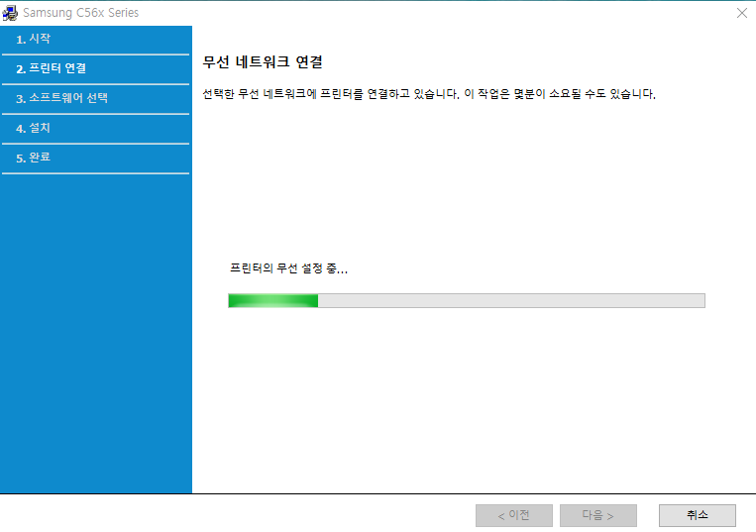The height and width of the screenshot is (532, 756).
Task: Click the green wireless setup progress bar
Action: click(467, 301)
